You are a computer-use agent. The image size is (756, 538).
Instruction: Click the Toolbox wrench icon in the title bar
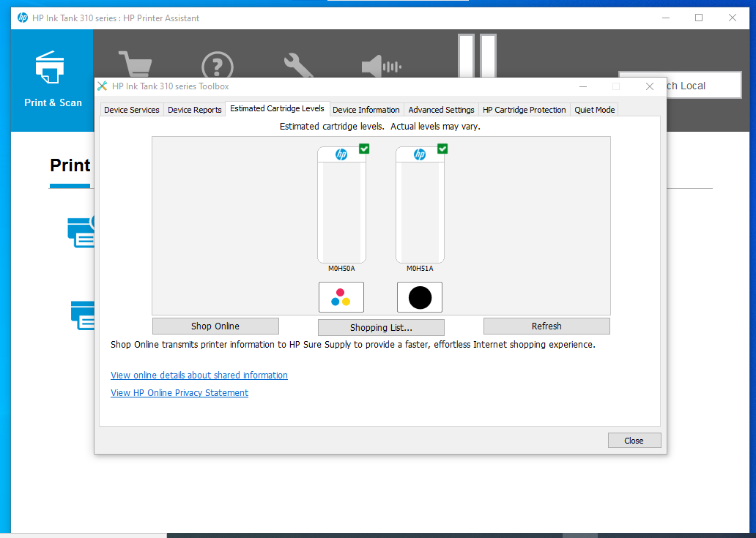tap(102, 86)
